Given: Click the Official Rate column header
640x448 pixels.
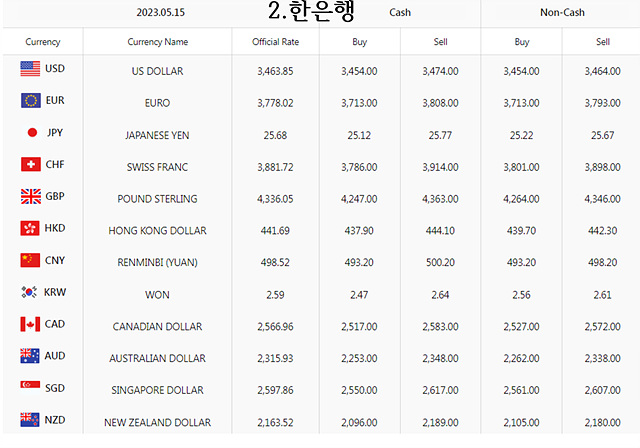Looking at the screenshot, I should tap(276, 42).
